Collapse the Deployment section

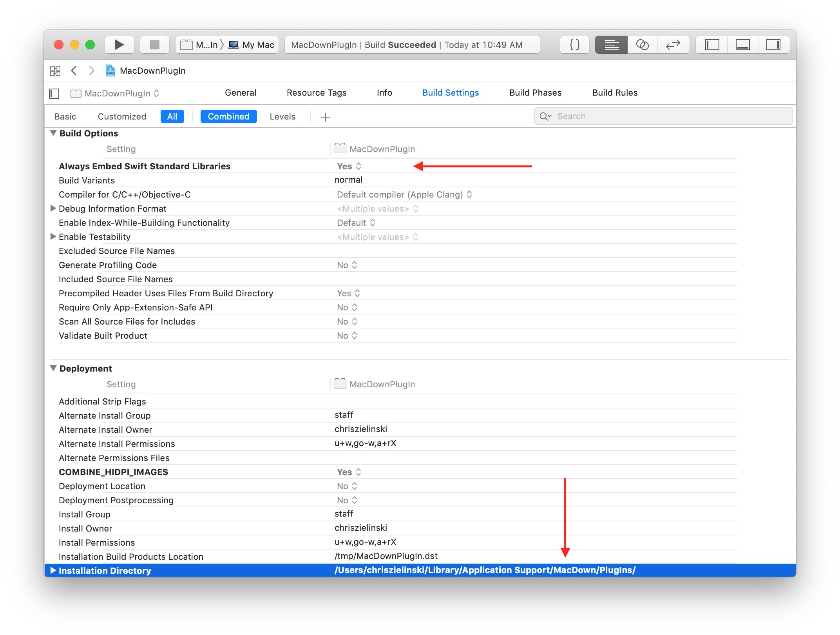pyautogui.click(x=53, y=368)
